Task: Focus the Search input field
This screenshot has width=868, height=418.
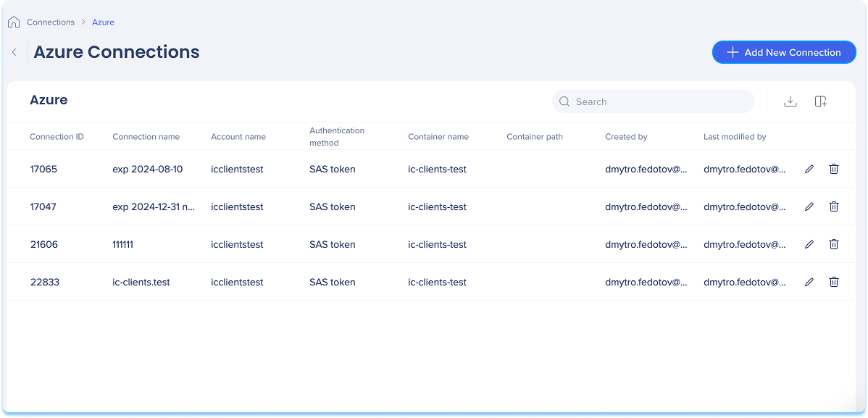Action: [x=654, y=102]
